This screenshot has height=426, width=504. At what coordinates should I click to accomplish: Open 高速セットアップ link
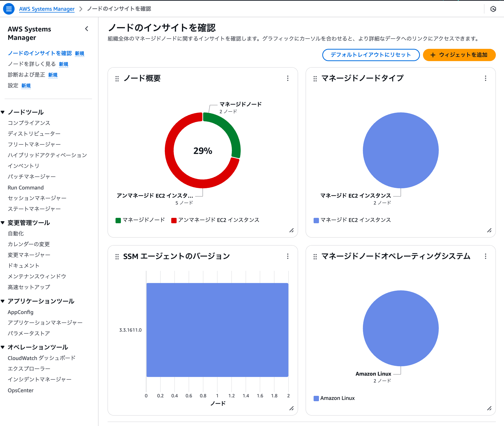pyautogui.click(x=29, y=287)
